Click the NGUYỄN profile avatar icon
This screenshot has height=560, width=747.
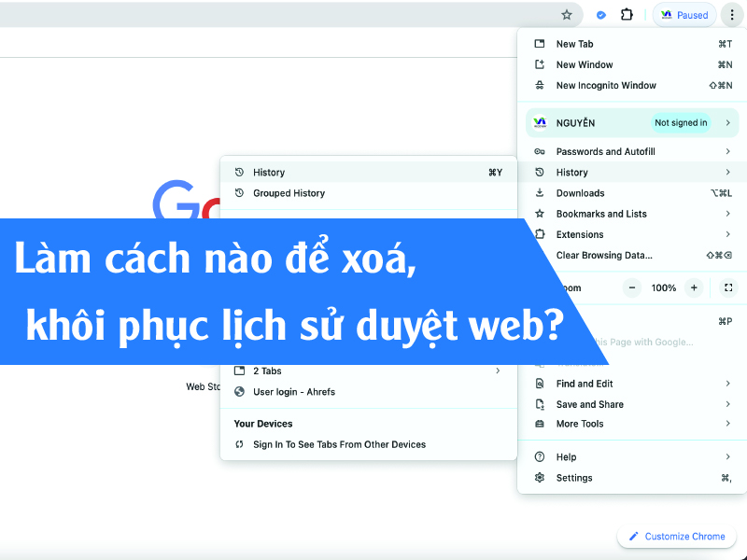pos(540,123)
